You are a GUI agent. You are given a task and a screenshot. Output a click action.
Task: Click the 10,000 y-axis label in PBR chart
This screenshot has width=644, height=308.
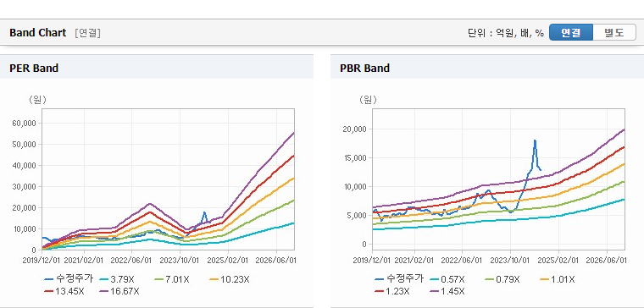(x=356, y=187)
